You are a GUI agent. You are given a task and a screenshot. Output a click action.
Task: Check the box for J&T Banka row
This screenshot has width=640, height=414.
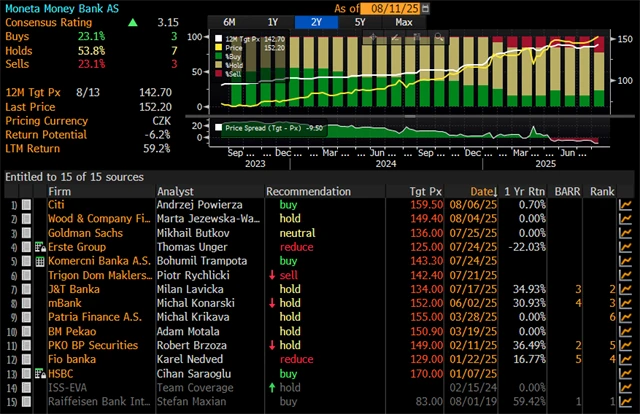tap(27, 288)
